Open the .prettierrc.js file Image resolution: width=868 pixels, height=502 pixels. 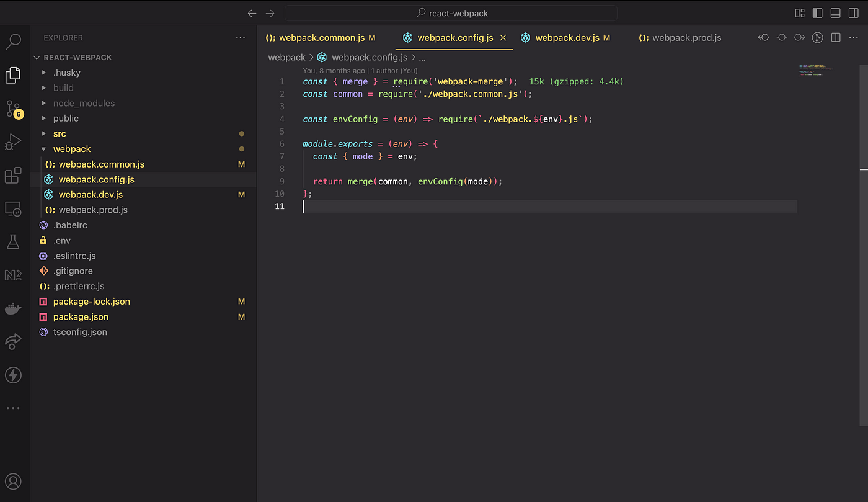(x=143, y=286)
